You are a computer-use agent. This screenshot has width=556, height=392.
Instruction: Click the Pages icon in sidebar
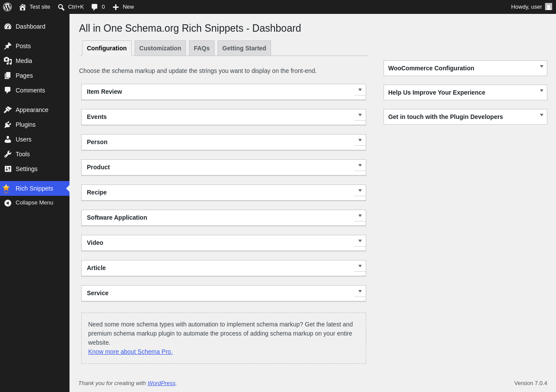pos(8,76)
